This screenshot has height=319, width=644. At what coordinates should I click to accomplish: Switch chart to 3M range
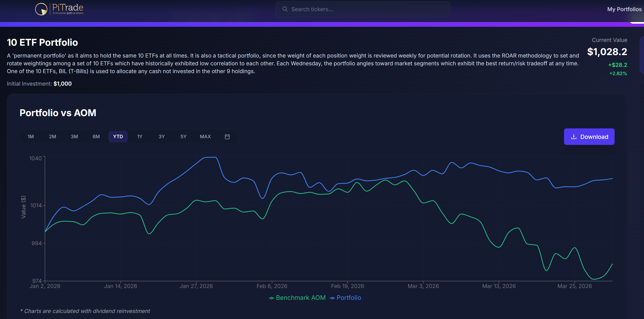(74, 137)
